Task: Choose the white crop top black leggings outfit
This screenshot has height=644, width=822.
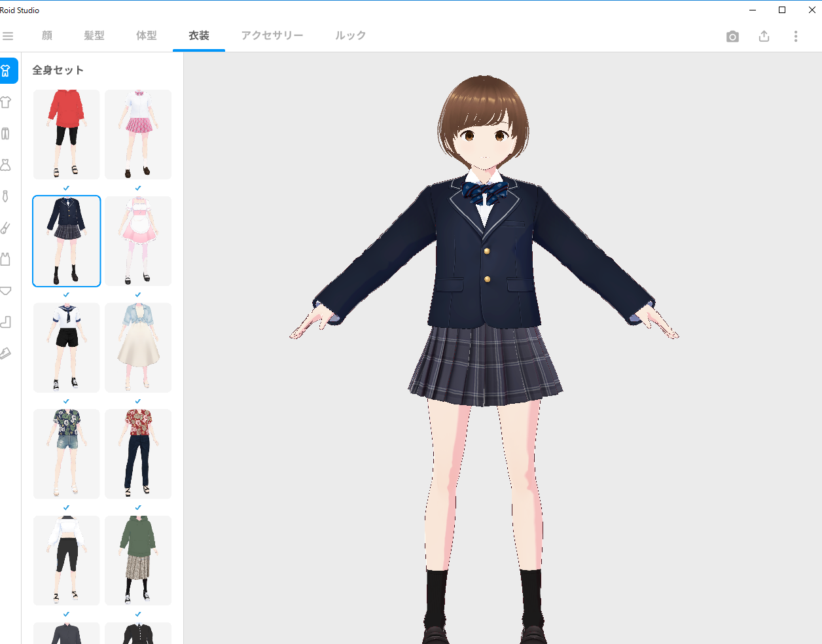Action: 67,560
